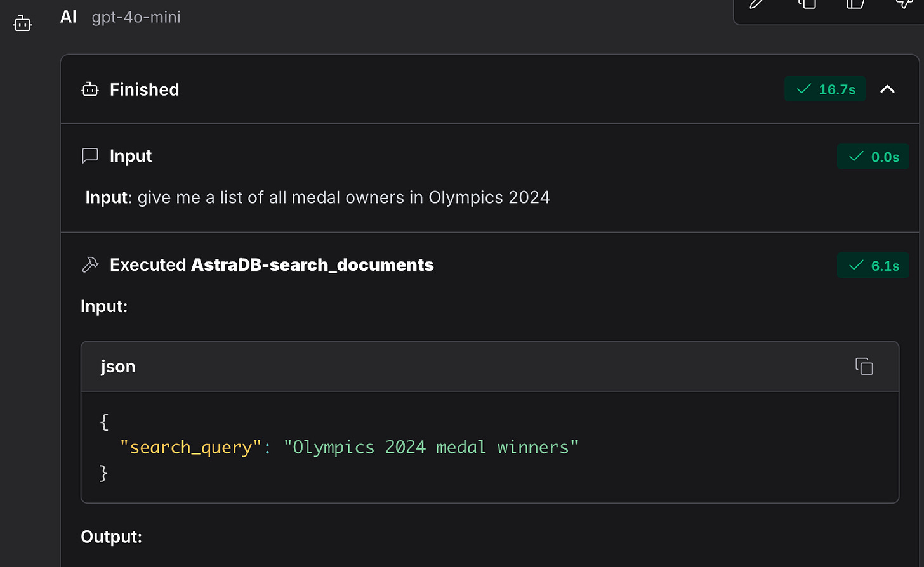Click the 16.7s green progress badge
Image resolution: width=924 pixels, height=567 pixels.
coord(825,89)
